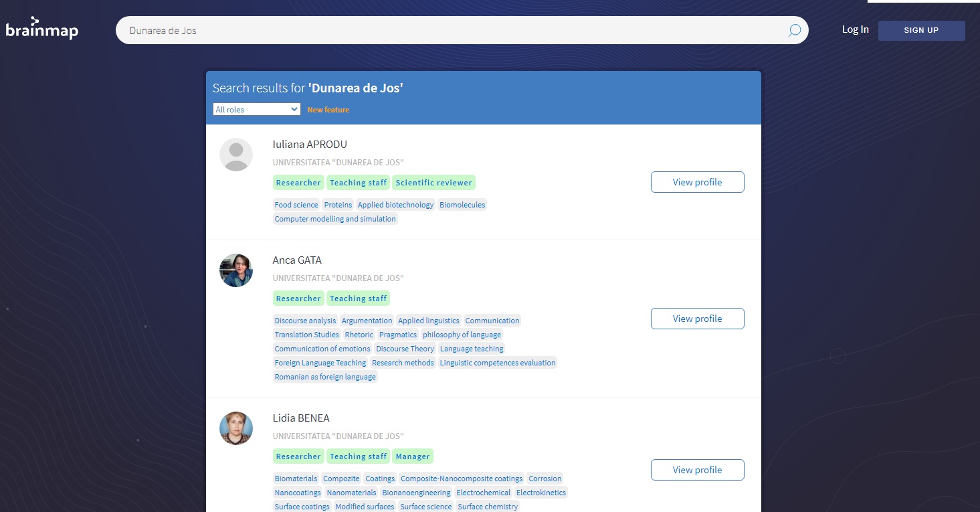Image resolution: width=980 pixels, height=512 pixels.
Task: Click Lidia BENEA's profile photo
Action: 236,428
